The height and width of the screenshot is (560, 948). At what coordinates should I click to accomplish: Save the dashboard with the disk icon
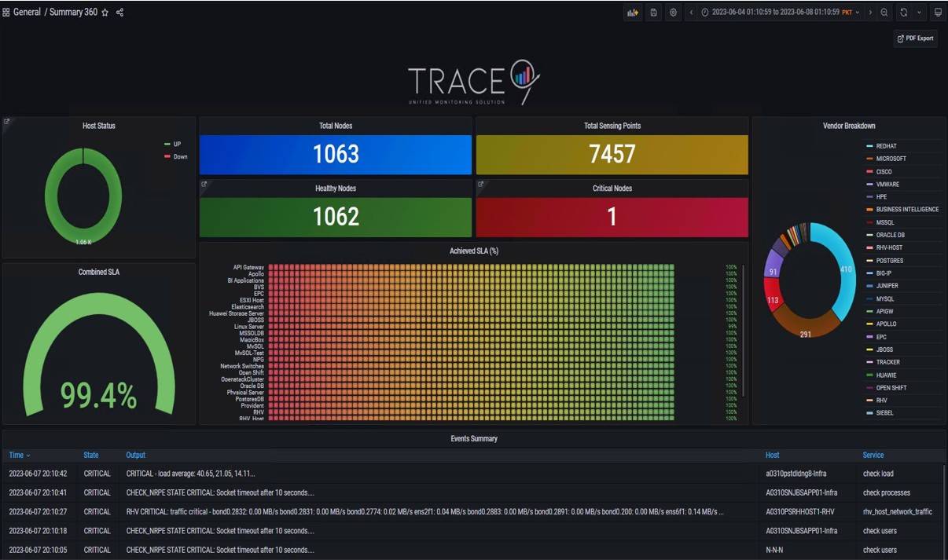653,13
